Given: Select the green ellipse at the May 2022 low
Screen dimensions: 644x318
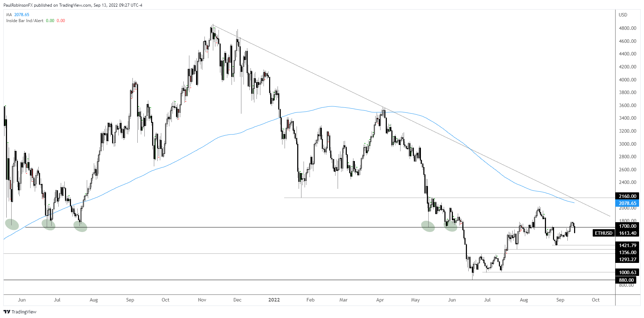Looking at the screenshot, I should pyautogui.click(x=428, y=226).
